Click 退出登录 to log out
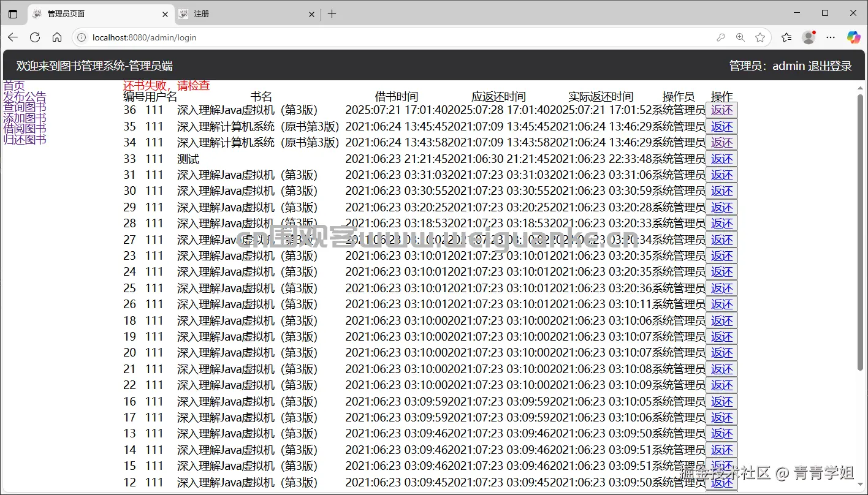868x495 pixels. pos(830,66)
